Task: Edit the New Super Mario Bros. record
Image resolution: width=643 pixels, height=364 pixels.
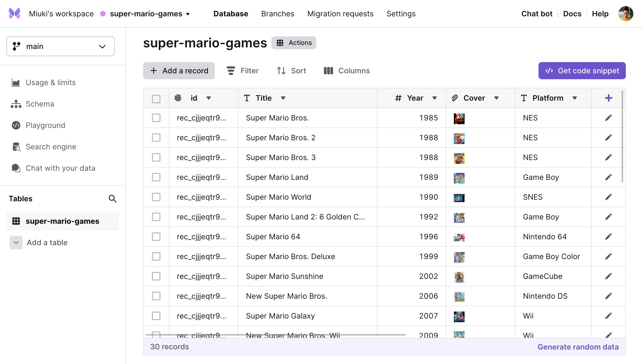Action: point(608,296)
